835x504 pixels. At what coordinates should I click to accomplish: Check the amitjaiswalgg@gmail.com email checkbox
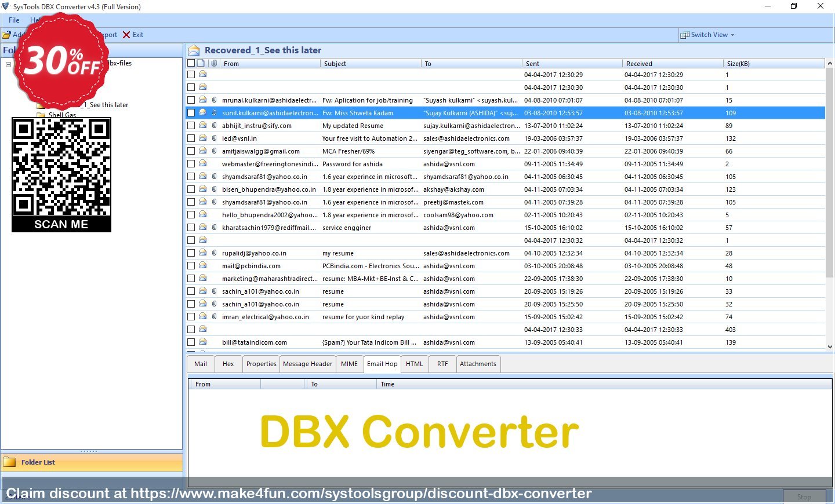(x=191, y=151)
